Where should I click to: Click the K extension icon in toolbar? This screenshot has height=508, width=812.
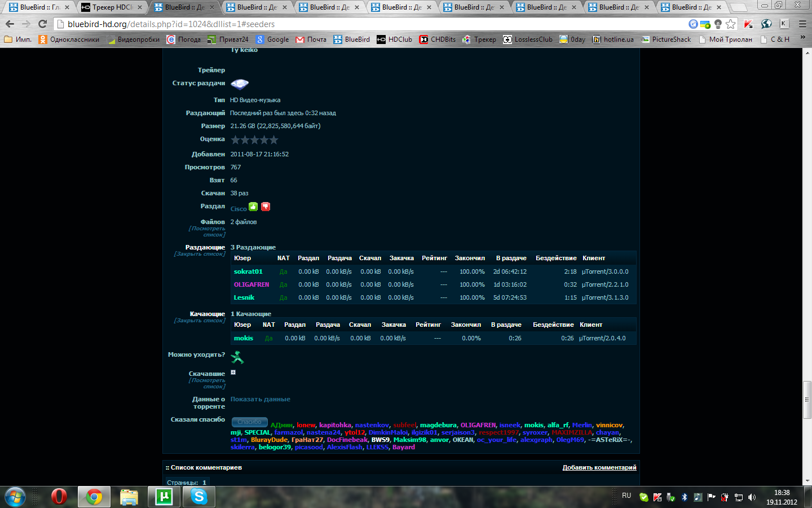[x=784, y=24]
